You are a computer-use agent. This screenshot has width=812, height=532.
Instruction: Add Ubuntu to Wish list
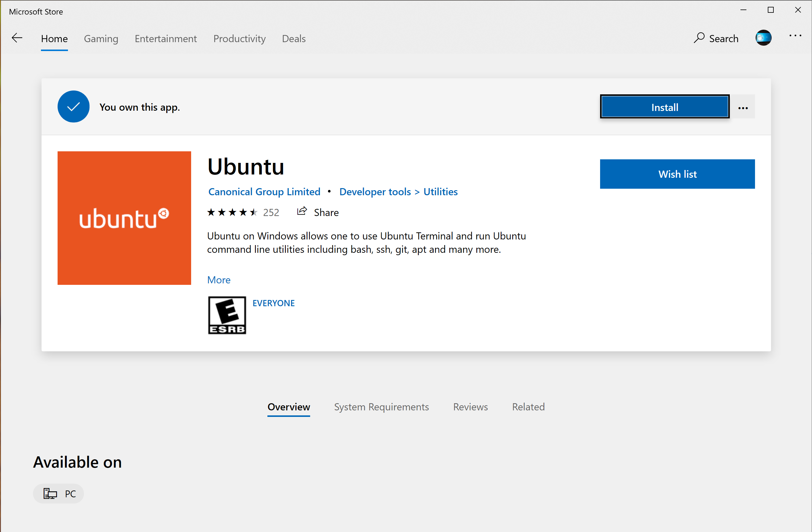tap(677, 174)
